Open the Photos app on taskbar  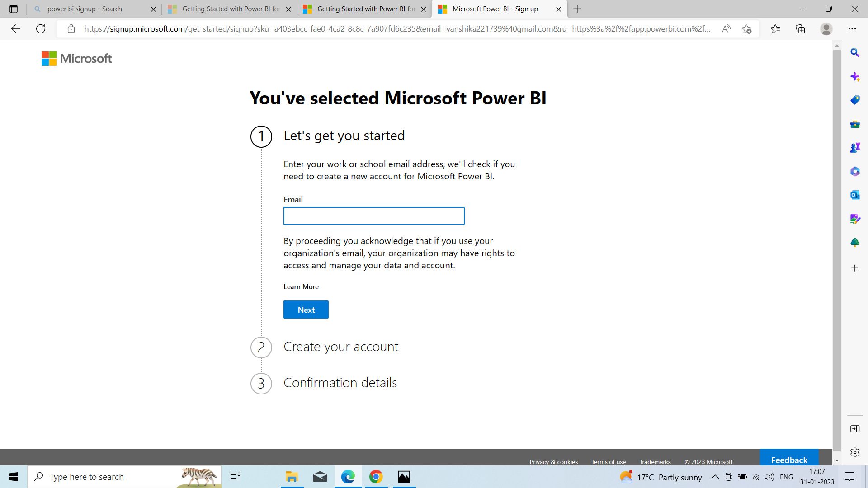coord(404,477)
